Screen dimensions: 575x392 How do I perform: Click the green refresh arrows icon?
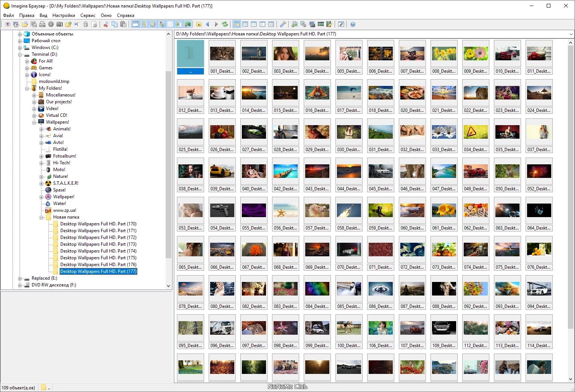(225, 24)
